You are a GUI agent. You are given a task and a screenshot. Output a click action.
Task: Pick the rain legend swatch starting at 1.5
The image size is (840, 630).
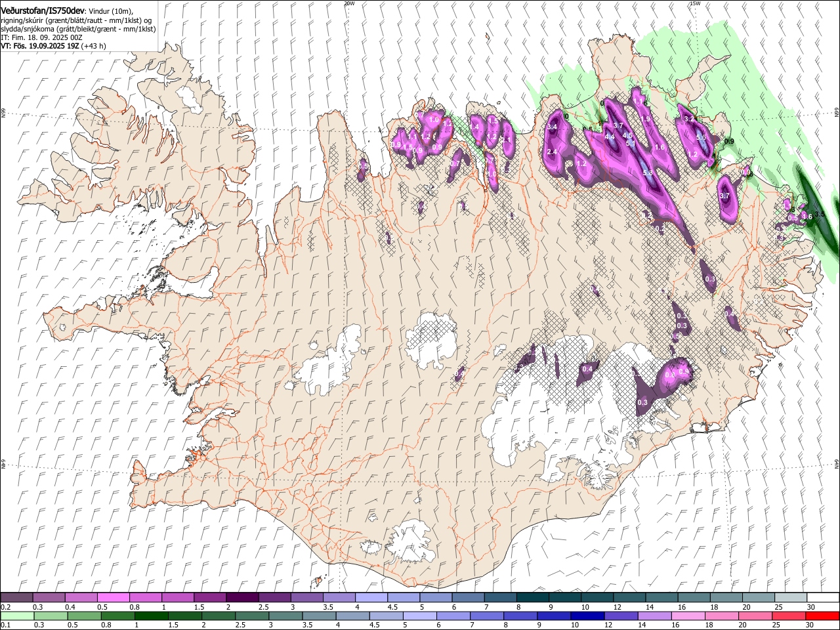(x=184, y=616)
